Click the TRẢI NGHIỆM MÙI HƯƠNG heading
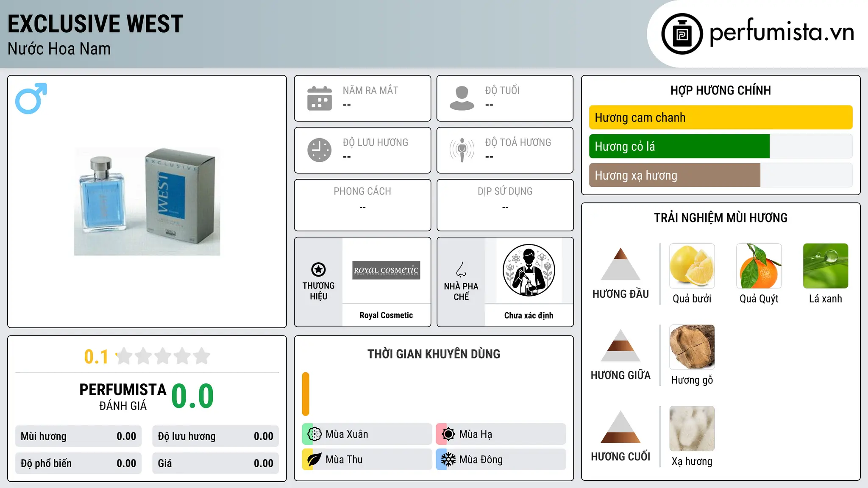The height and width of the screenshot is (488, 868). click(x=721, y=218)
